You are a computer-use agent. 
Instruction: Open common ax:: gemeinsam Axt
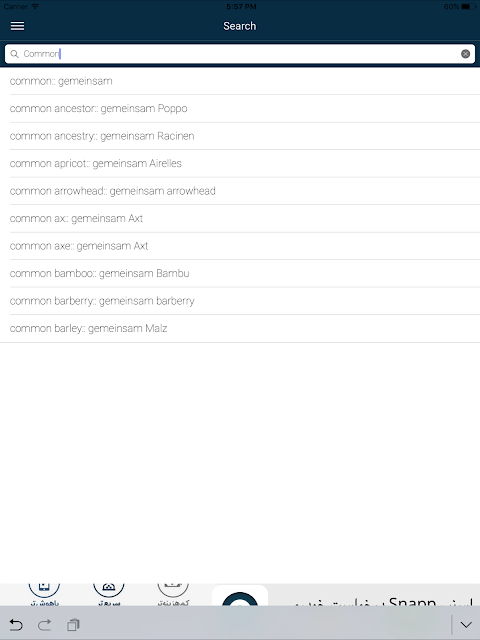tap(240, 218)
